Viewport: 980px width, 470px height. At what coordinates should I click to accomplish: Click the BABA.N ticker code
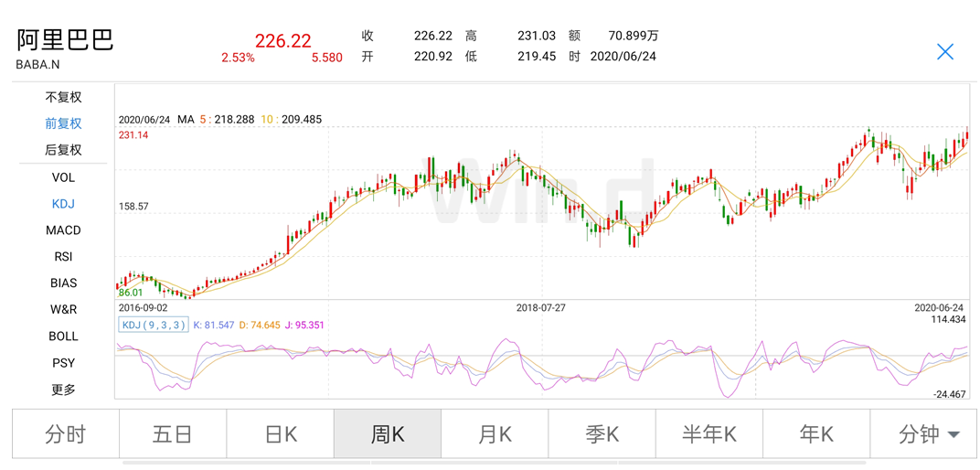[x=38, y=64]
